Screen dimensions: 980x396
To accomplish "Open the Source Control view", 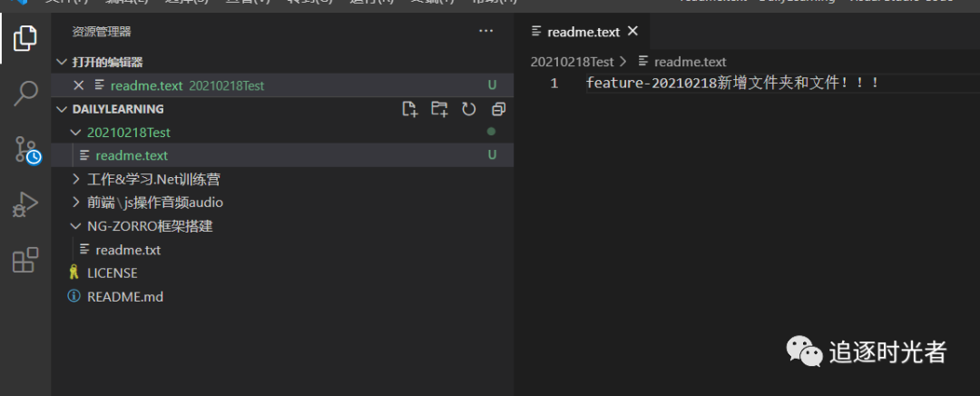I will (x=26, y=150).
